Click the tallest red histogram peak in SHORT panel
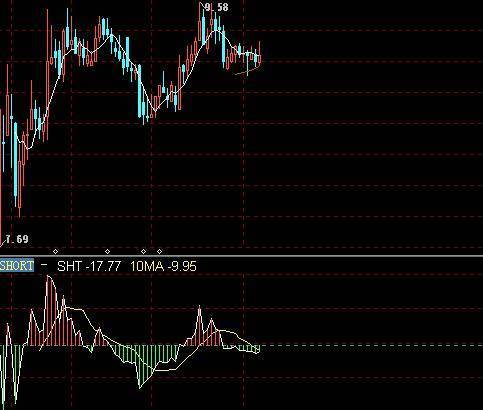 coord(49,310)
